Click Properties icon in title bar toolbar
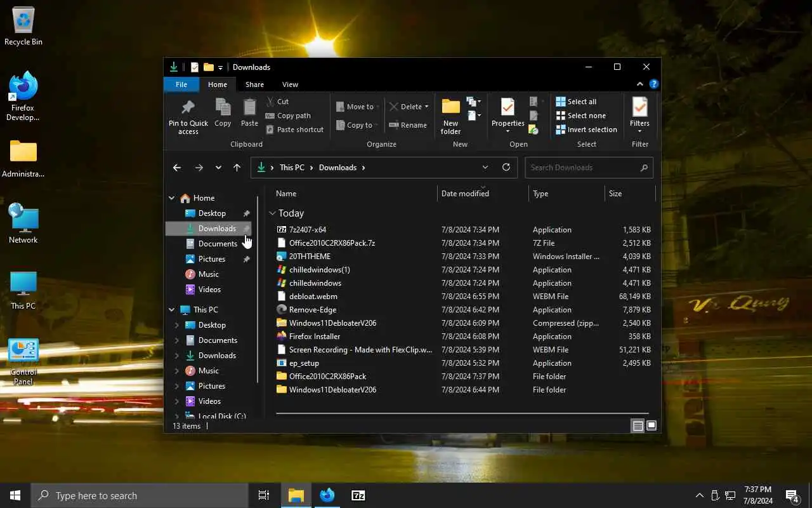The height and width of the screenshot is (508, 812). [x=195, y=67]
